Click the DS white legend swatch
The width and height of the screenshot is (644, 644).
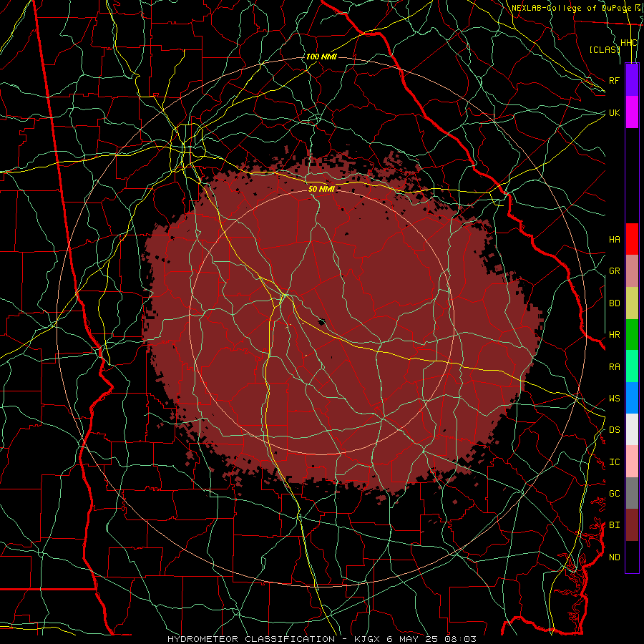(x=632, y=429)
